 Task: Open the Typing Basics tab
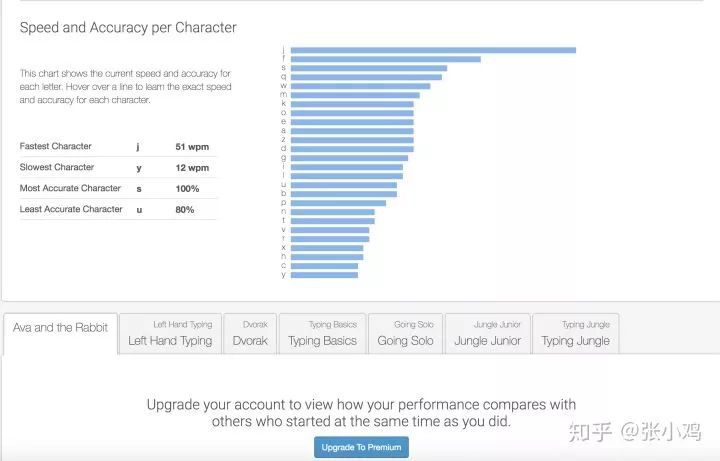click(x=322, y=333)
